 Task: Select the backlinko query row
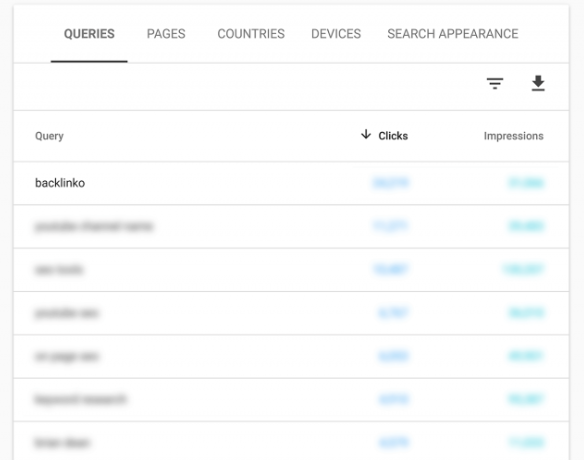[291, 183]
